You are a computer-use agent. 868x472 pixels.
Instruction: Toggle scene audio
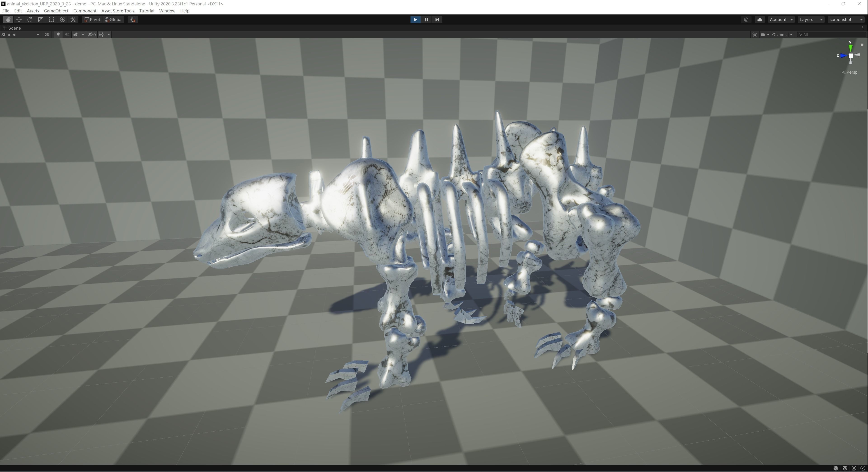[x=67, y=34]
